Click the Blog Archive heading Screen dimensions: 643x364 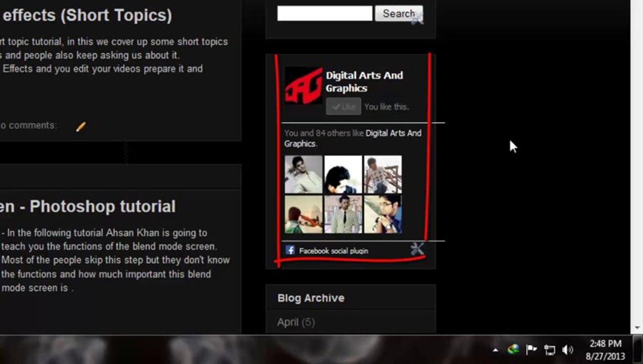[x=311, y=298]
